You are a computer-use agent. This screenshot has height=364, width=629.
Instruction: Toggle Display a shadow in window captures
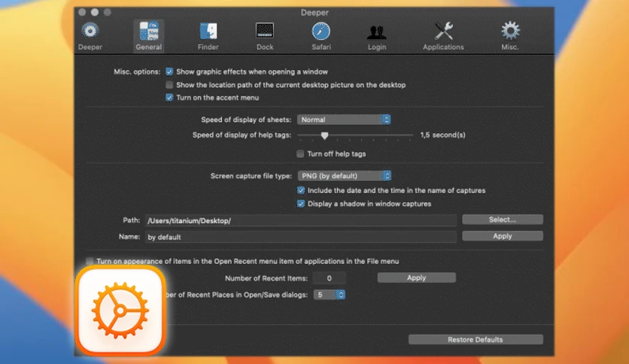[301, 204]
